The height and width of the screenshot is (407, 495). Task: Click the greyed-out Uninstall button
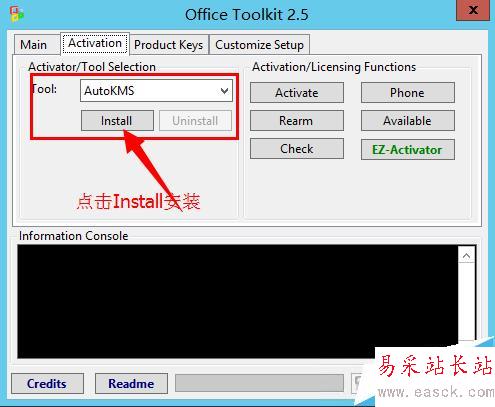tap(195, 121)
